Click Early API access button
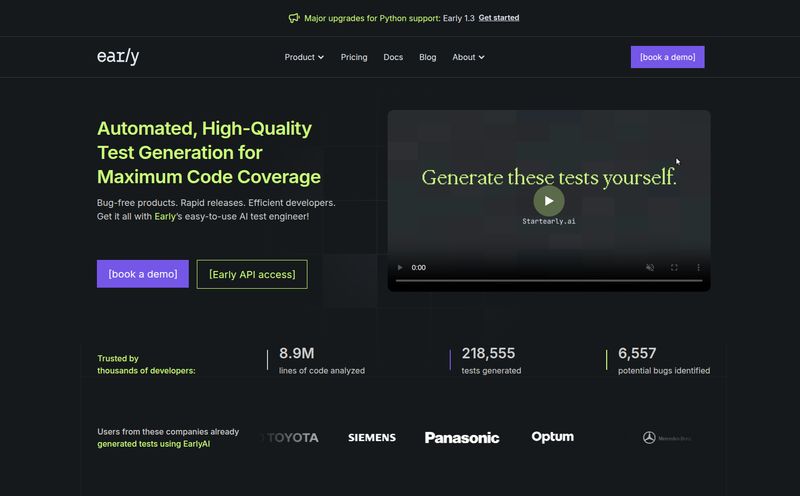 252,275
